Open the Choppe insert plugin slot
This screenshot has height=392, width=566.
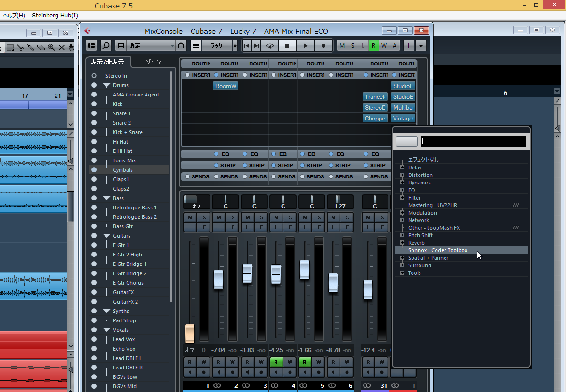(x=375, y=119)
